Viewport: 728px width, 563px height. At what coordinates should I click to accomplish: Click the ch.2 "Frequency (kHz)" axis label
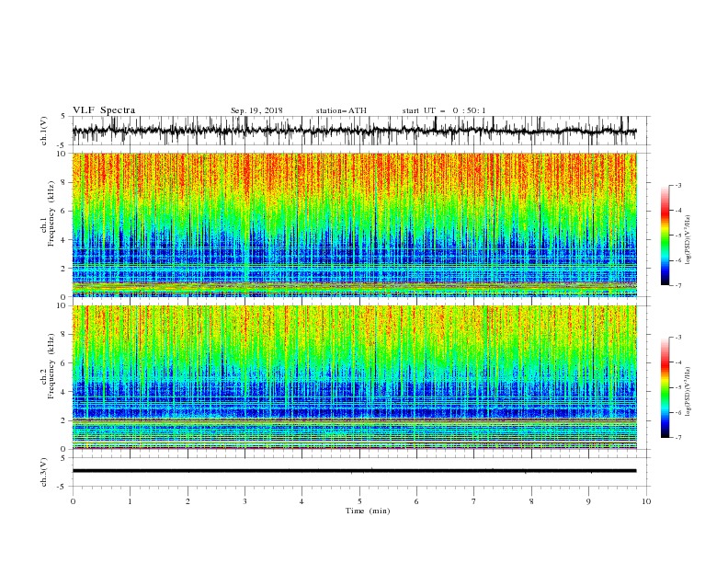coord(51,366)
